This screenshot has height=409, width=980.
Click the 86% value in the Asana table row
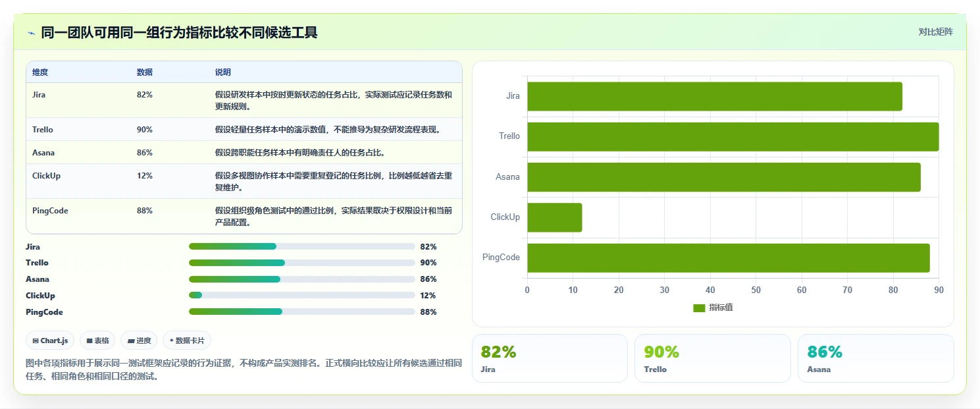pos(145,153)
